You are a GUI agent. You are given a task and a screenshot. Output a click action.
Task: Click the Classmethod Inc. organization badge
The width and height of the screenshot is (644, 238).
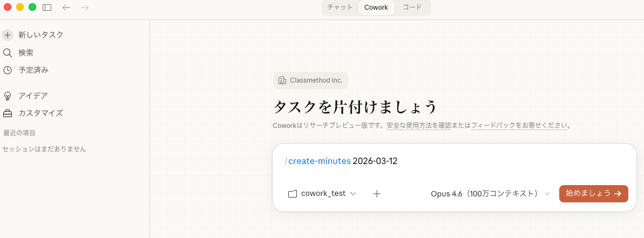click(x=311, y=80)
